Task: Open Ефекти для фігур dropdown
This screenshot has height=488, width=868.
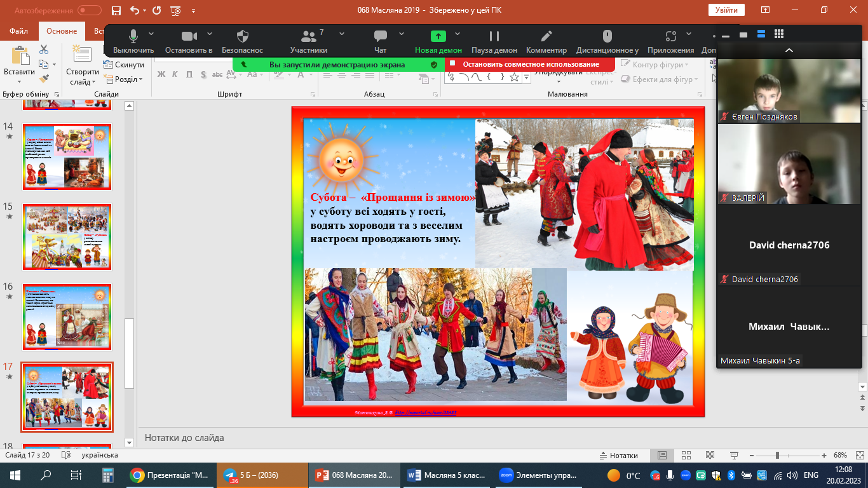Action: tap(659, 79)
